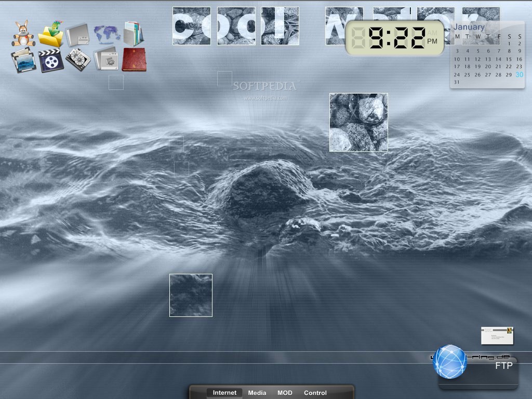The height and width of the screenshot is (399, 532).
Task: Click January month title in calendar
Action: click(x=469, y=27)
